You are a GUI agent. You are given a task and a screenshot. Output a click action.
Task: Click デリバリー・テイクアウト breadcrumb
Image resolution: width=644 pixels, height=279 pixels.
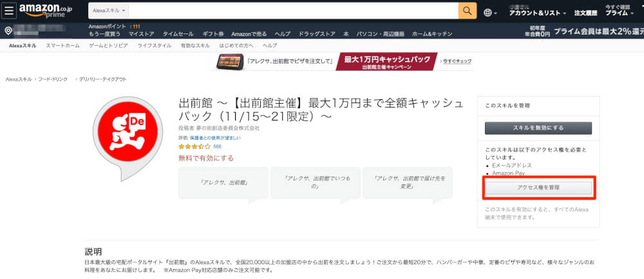pyautogui.click(x=102, y=79)
